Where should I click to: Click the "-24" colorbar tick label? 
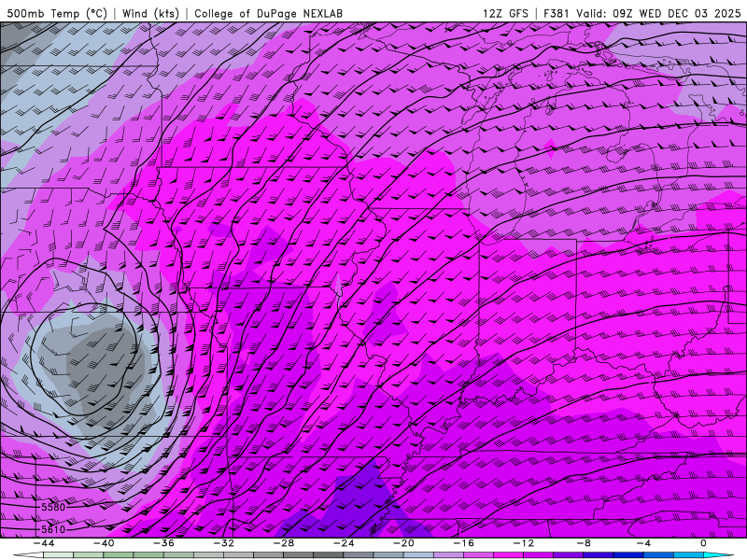[x=344, y=543]
